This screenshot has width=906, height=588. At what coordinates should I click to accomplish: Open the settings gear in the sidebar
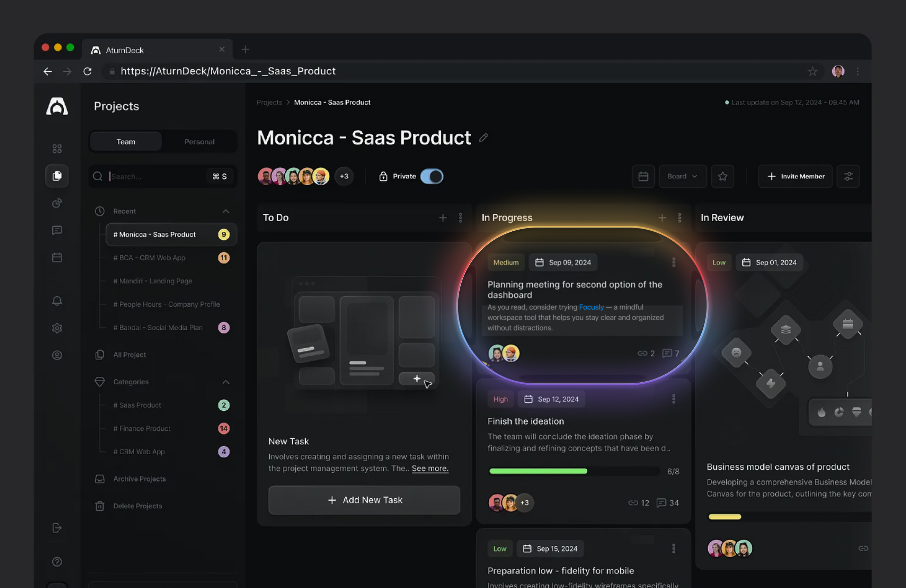(x=57, y=328)
